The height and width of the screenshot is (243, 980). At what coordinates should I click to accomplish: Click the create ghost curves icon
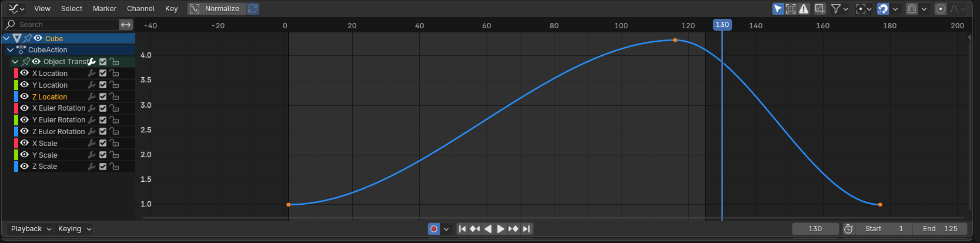click(x=820, y=9)
